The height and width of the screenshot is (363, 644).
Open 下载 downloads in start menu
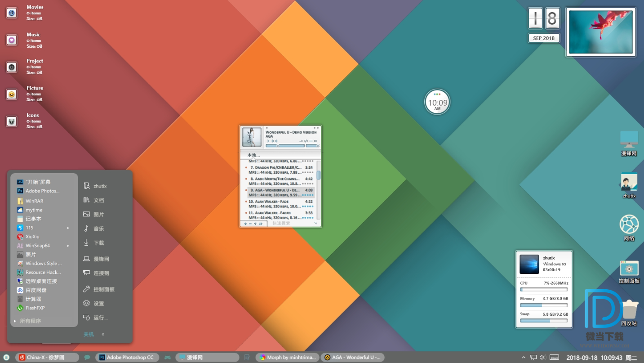93,243
